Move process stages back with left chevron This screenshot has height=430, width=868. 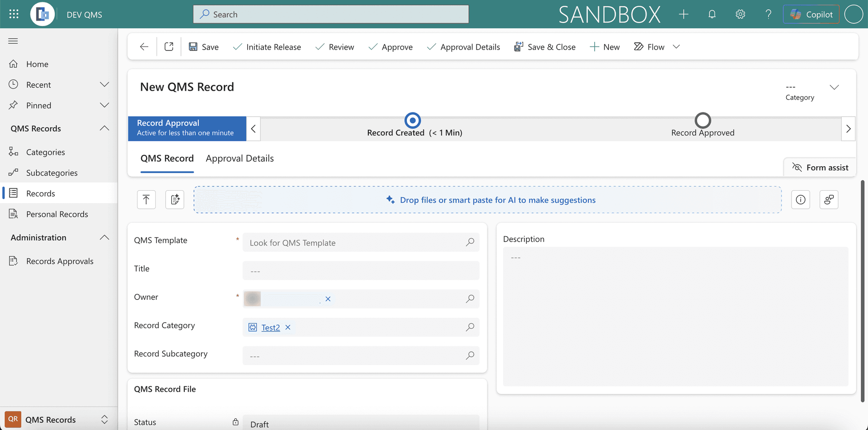point(253,128)
